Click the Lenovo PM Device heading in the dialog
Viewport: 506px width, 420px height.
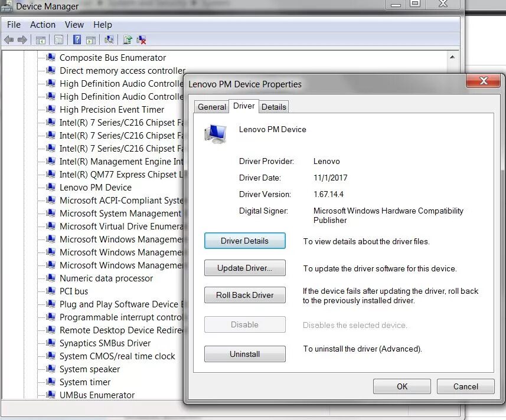coord(272,129)
